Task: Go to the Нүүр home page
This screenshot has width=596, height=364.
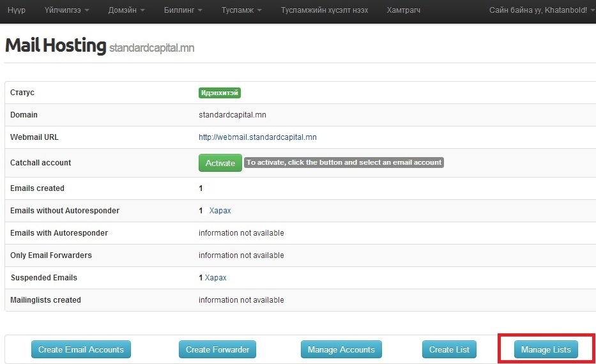Action: [17, 10]
